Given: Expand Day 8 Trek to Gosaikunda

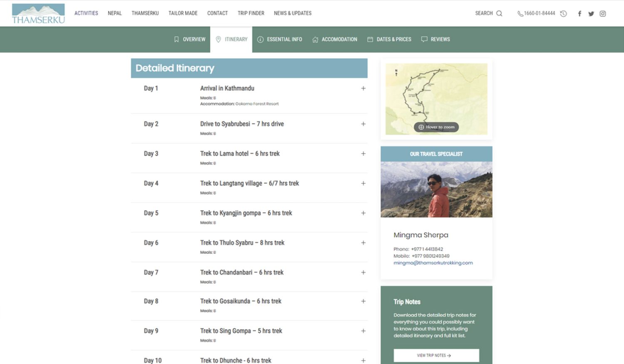Looking at the screenshot, I should coord(363,301).
